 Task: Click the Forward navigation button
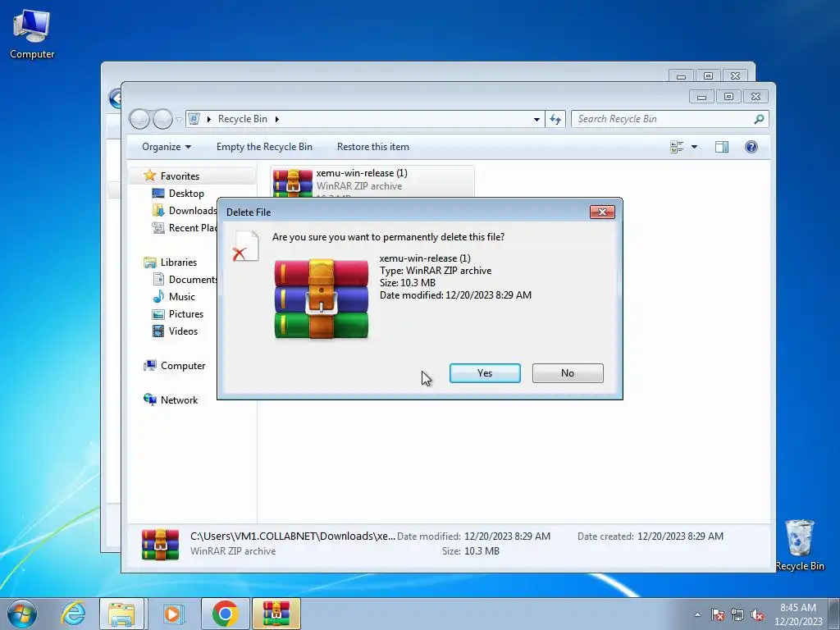pyautogui.click(x=162, y=119)
